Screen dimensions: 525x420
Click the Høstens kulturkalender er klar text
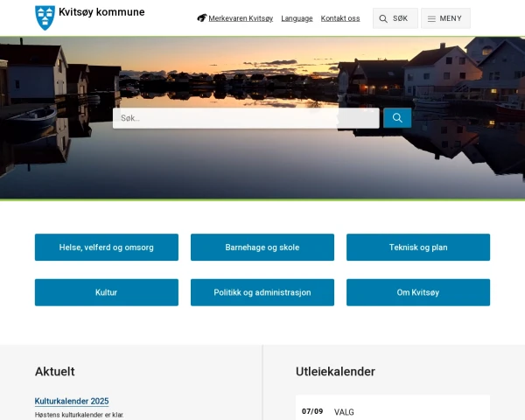pyautogui.click(x=80, y=415)
